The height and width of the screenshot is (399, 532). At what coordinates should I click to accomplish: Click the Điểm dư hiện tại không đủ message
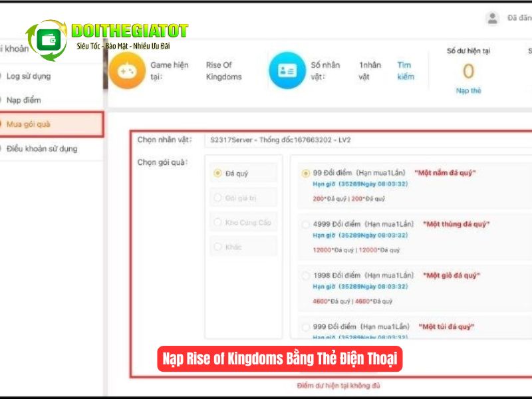point(338,386)
